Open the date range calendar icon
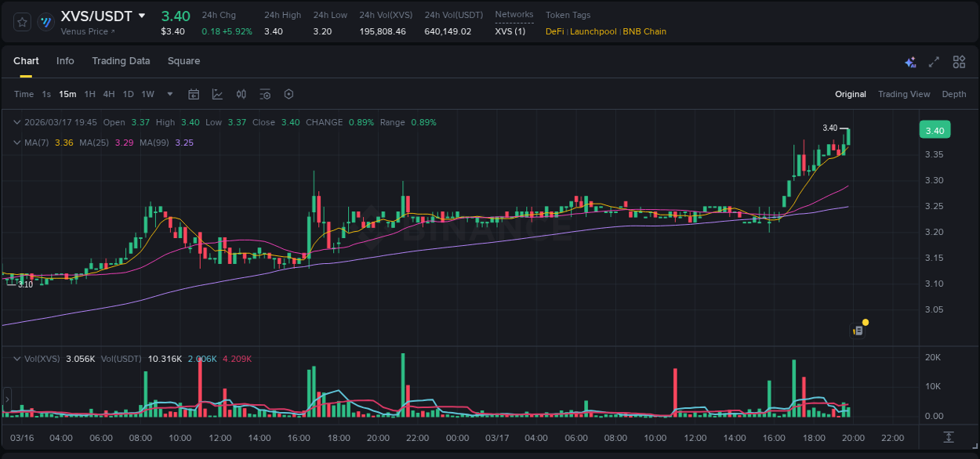 click(194, 94)
